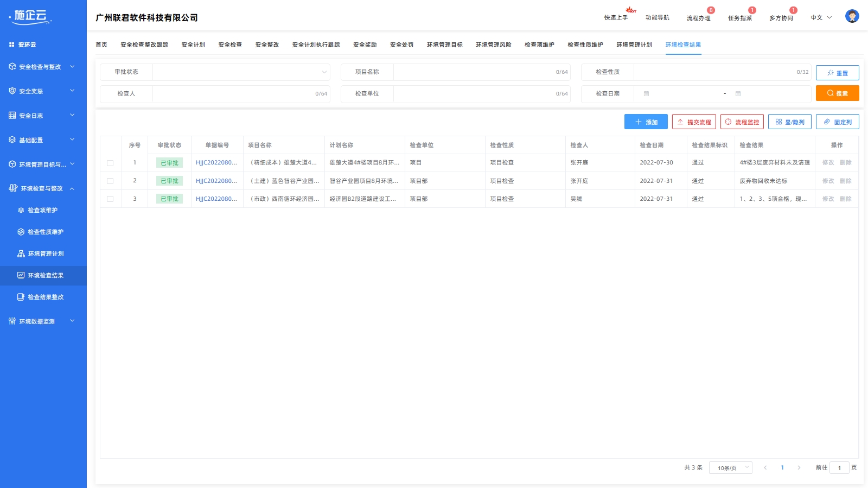Focus the 检查单位 input field
The image size is (868, 488).
point(482,93)
